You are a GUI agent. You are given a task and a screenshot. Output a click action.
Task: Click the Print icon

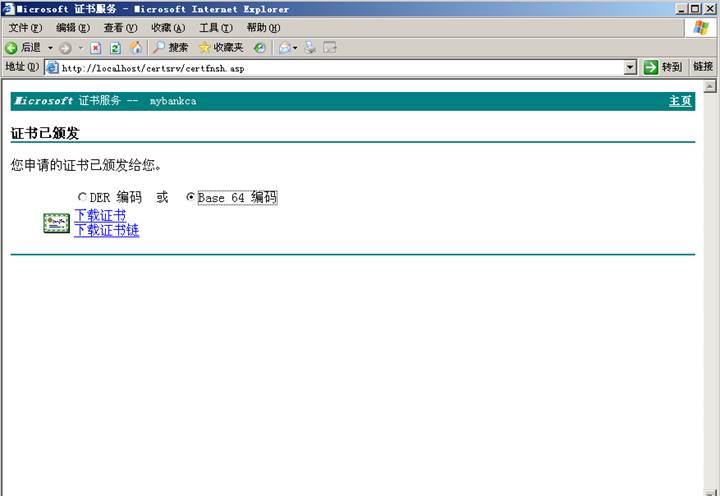click(x=310, y=47)
